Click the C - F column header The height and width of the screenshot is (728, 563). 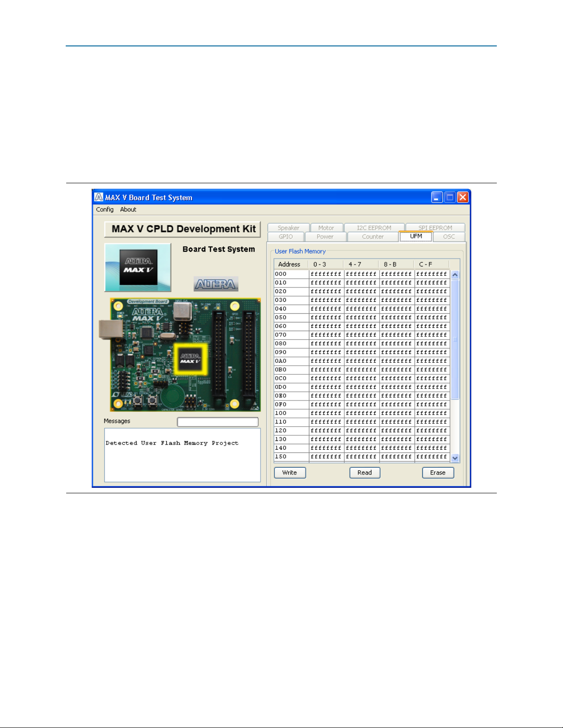(432, 265)
